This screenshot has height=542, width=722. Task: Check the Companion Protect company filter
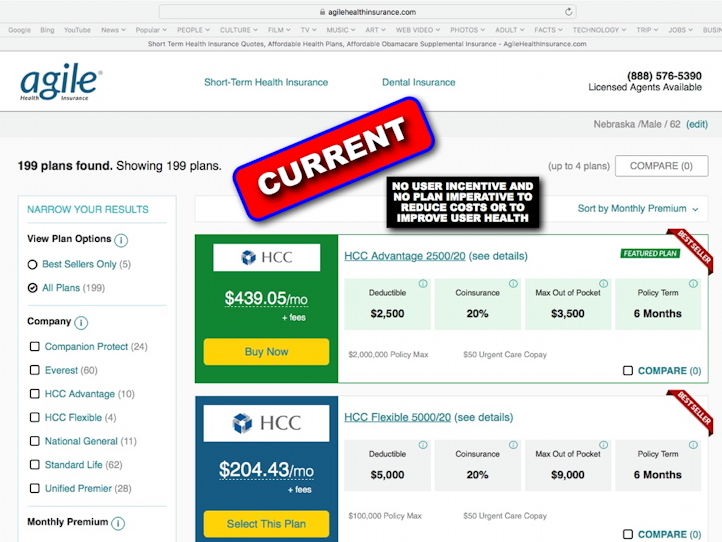point(35,346)
